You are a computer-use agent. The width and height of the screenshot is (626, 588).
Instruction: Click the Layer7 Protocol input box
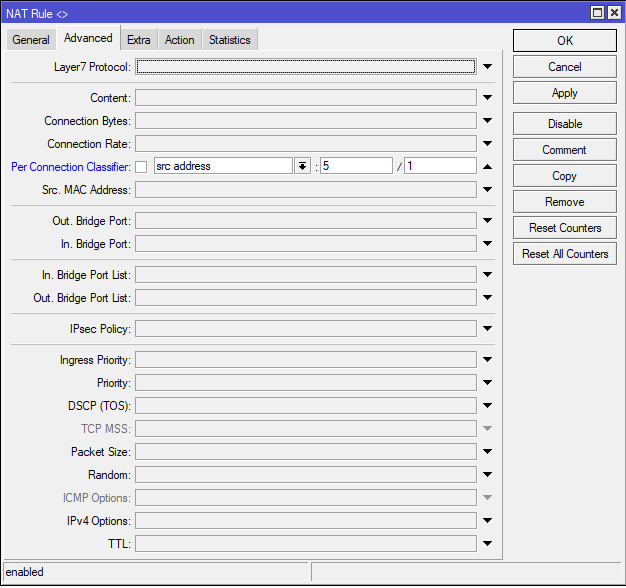[x=306, y=66]
